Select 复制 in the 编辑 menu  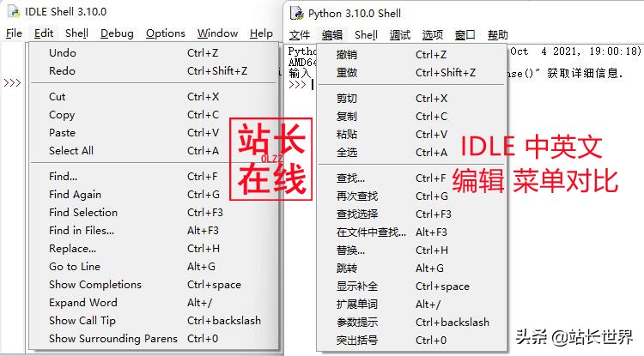[411, 117]
